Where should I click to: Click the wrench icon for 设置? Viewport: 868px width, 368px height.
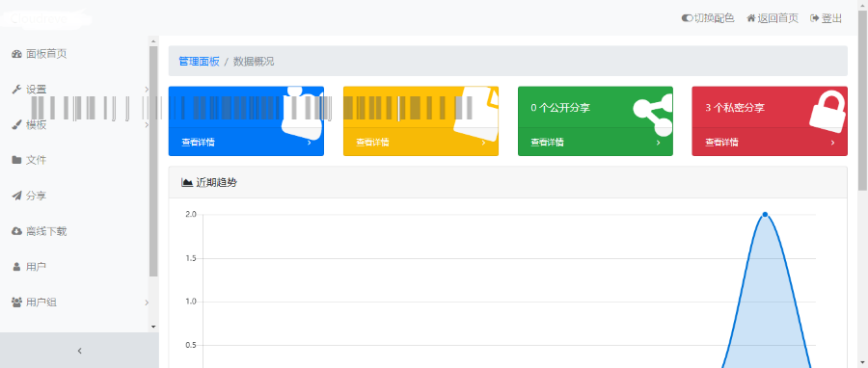16,90
